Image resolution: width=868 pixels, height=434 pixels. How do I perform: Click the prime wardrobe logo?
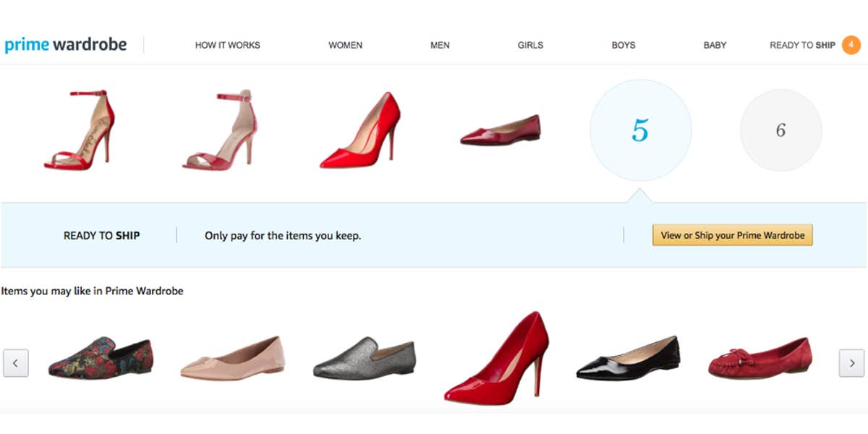pyautogui.click(x=66, y=44)
